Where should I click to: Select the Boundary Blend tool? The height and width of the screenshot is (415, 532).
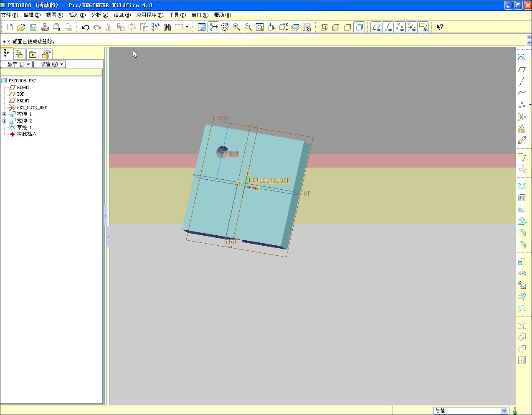522,297
